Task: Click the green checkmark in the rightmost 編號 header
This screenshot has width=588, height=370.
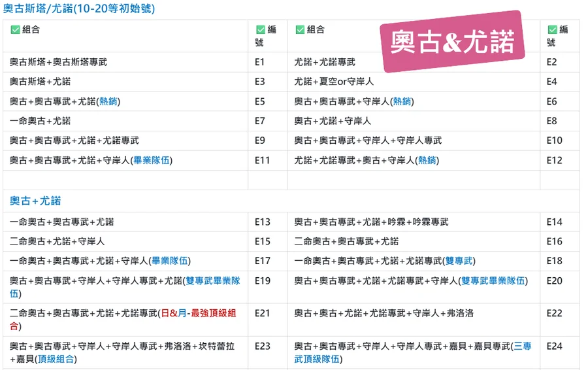Action: (552, 29)
